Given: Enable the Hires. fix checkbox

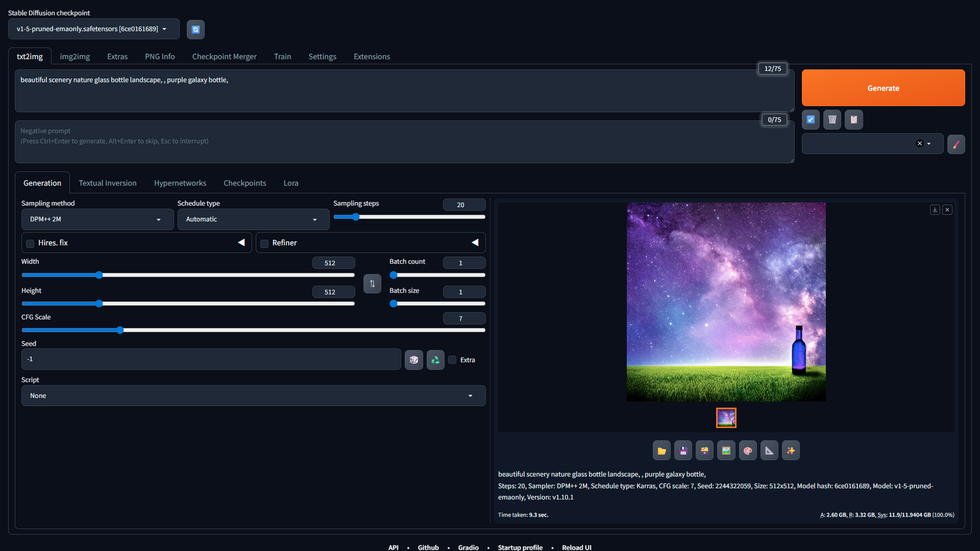Looking at the screenshot, I should (x=30, y=243).
